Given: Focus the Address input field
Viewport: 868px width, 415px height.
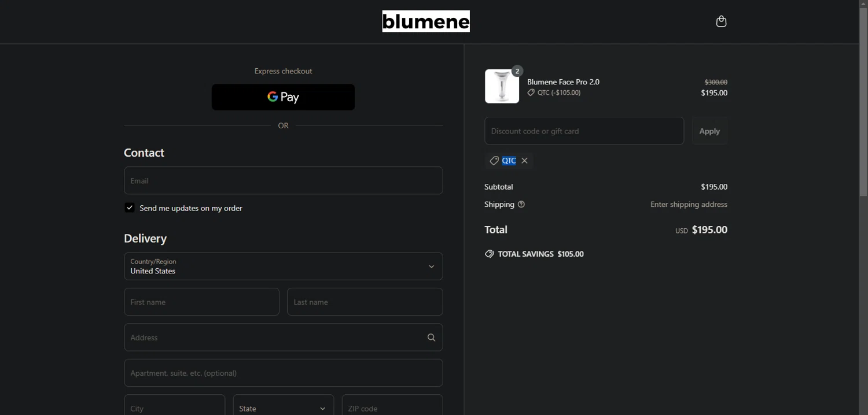Looking at the screenshot, I should pyautogui.click(x=284, y=338).
